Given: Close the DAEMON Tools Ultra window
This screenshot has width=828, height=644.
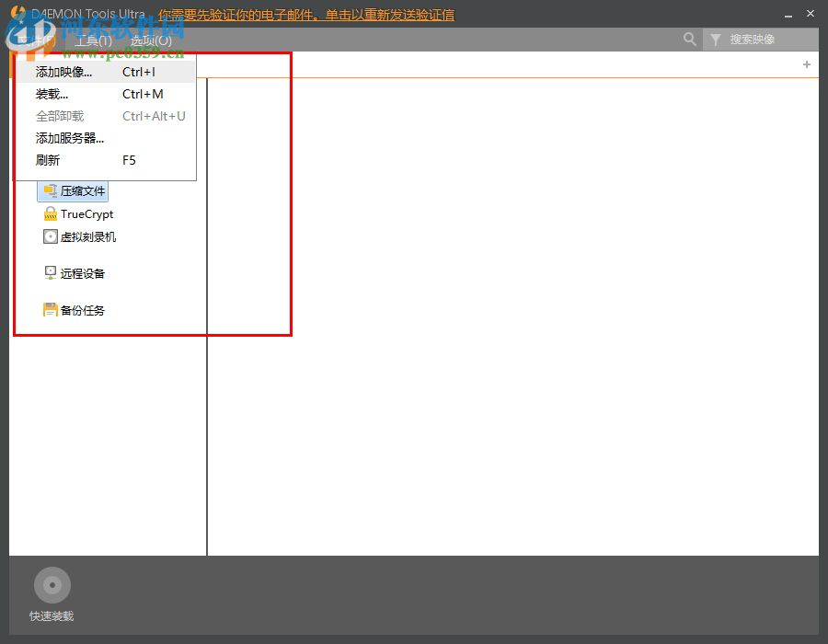Looking at the screenshot, I should click(x=811, y=14).
